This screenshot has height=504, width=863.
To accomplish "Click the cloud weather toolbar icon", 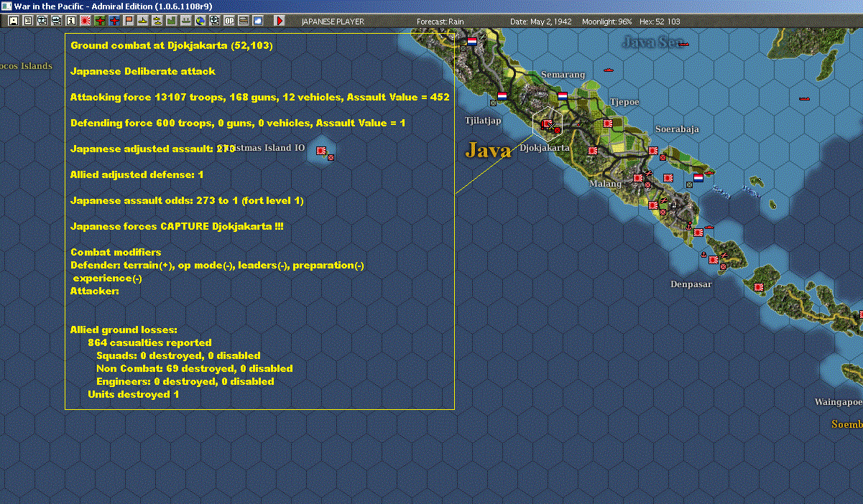I will pyautogui.click(x=258, y=21).
